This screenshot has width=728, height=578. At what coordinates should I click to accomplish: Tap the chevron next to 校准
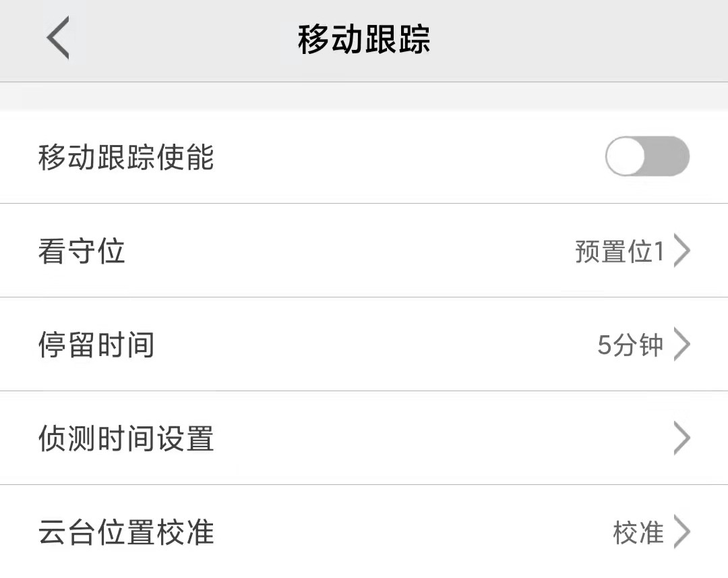[682, 531]
